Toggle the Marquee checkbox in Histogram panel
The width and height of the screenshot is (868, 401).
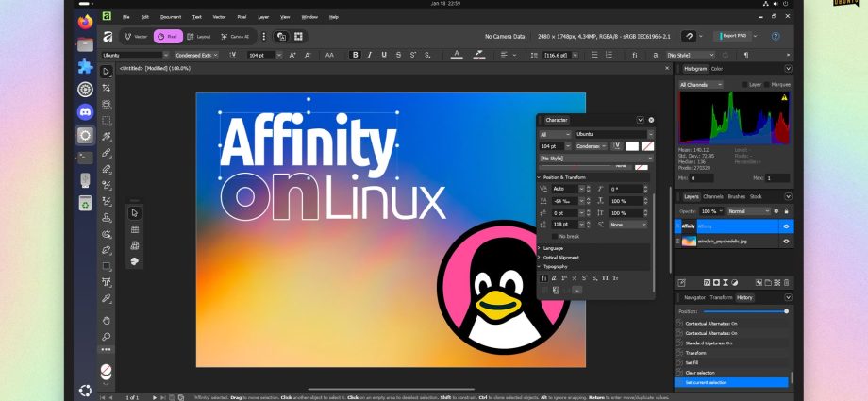[x=767, y=85]
